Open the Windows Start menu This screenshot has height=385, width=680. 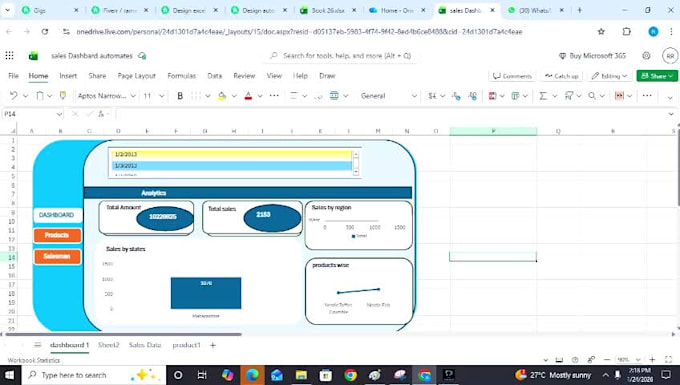[x=10, y=375]
